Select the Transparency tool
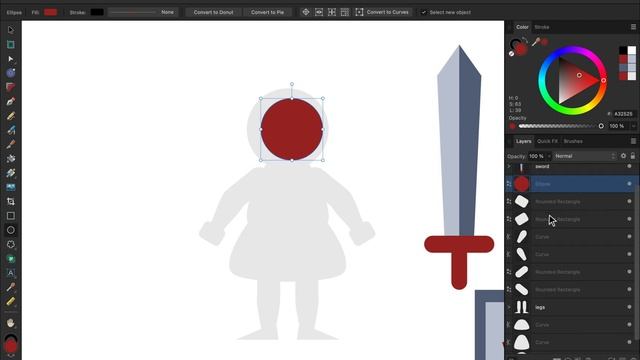Image resolution: width=640 pixels, height=360 pixels. [11, 173]
